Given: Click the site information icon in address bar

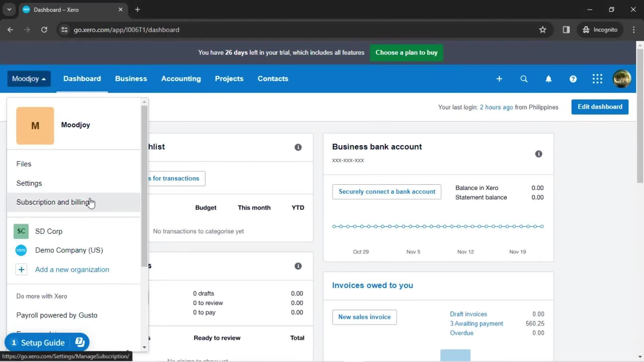Looking at the screenshot, I should [x=64, y=30].
